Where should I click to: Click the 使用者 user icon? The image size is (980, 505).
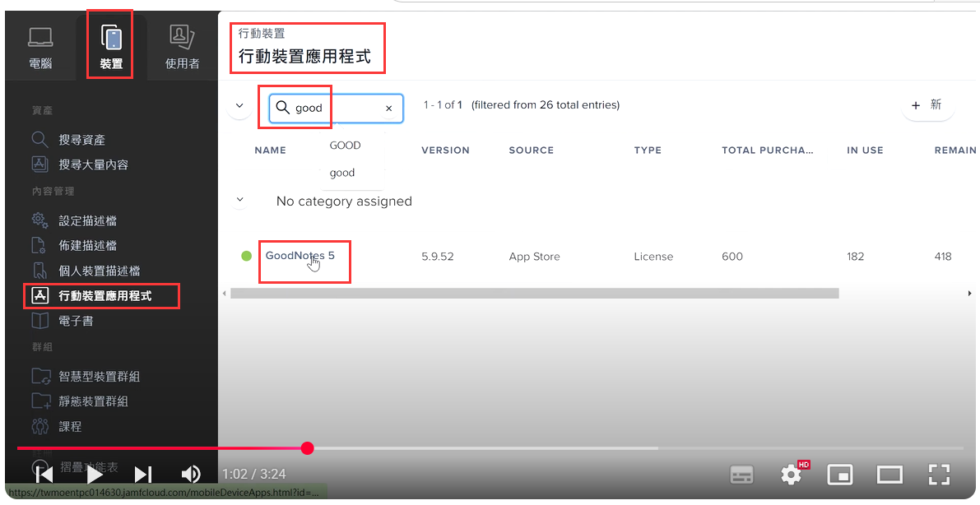[x=182, y=38]
